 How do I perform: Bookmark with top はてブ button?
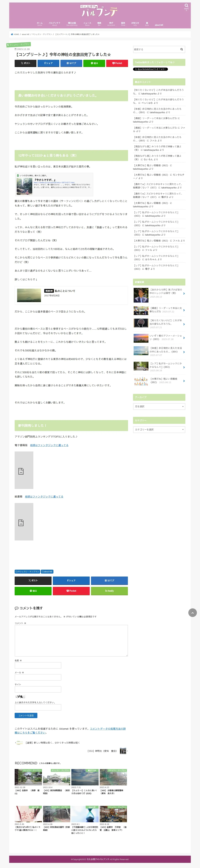point(71,63)
